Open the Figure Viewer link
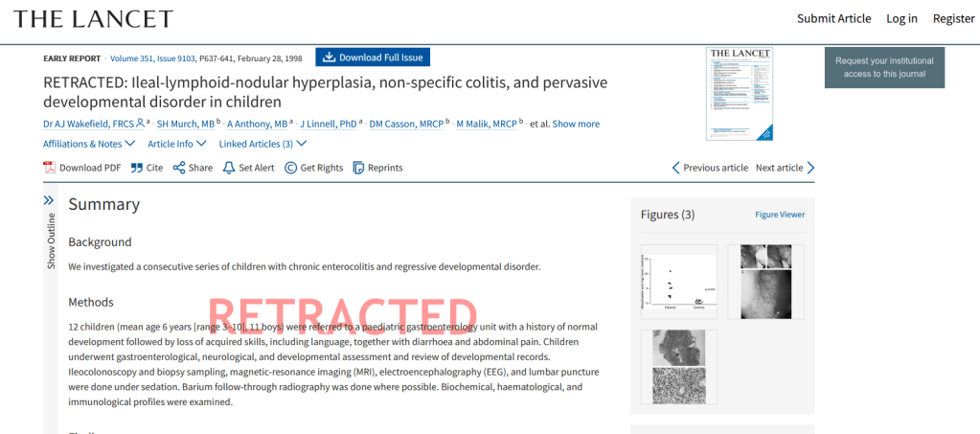 pyautogui.click(x=780, y=215)
